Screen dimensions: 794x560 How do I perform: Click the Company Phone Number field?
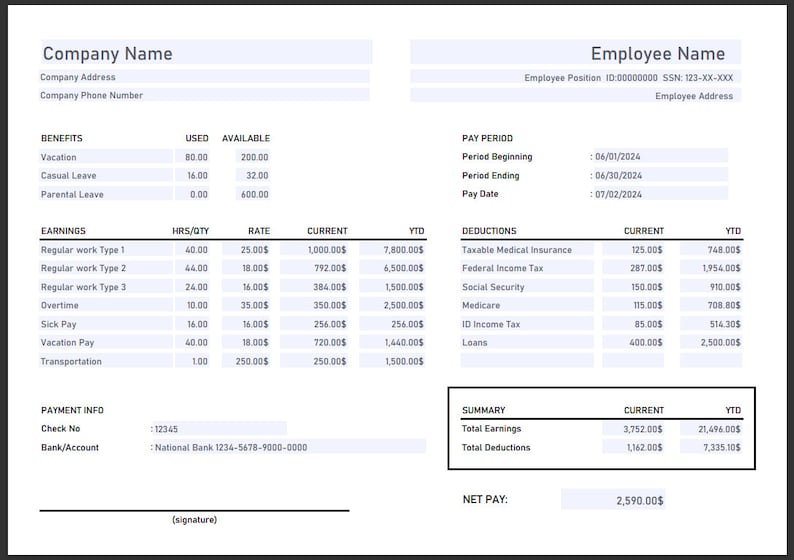pos(205,95)
